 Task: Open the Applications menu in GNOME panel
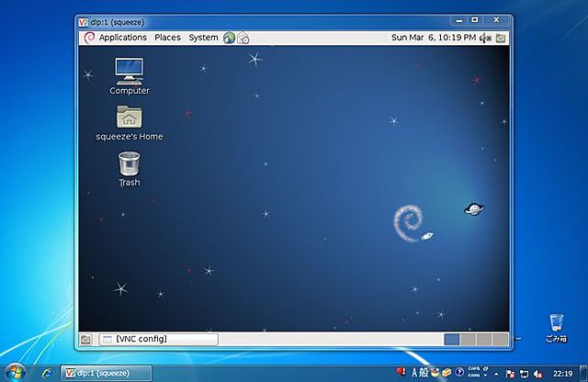click(122, 38)
